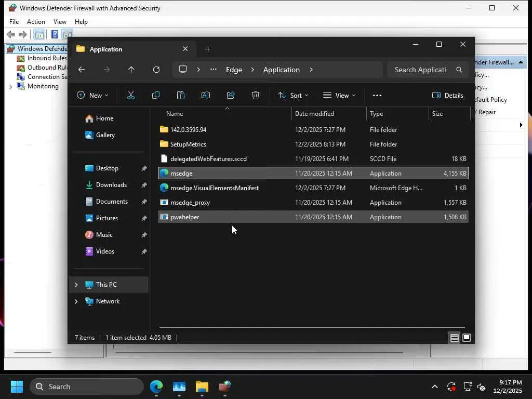Viewport: 532px width, 399px height.
Task: Click firewall show/hide console tree icon
Action: (x=39, y=34)
